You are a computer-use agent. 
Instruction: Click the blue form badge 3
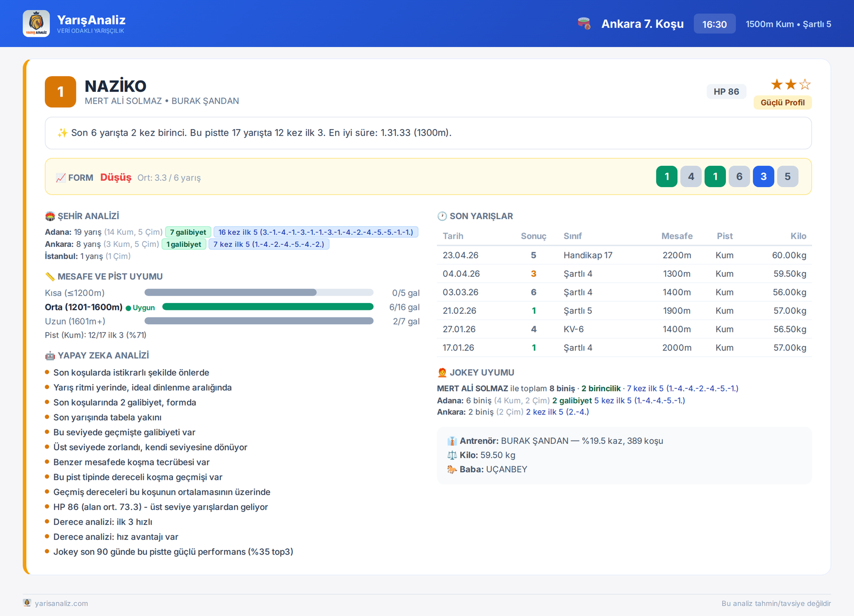tap(763, 177)
